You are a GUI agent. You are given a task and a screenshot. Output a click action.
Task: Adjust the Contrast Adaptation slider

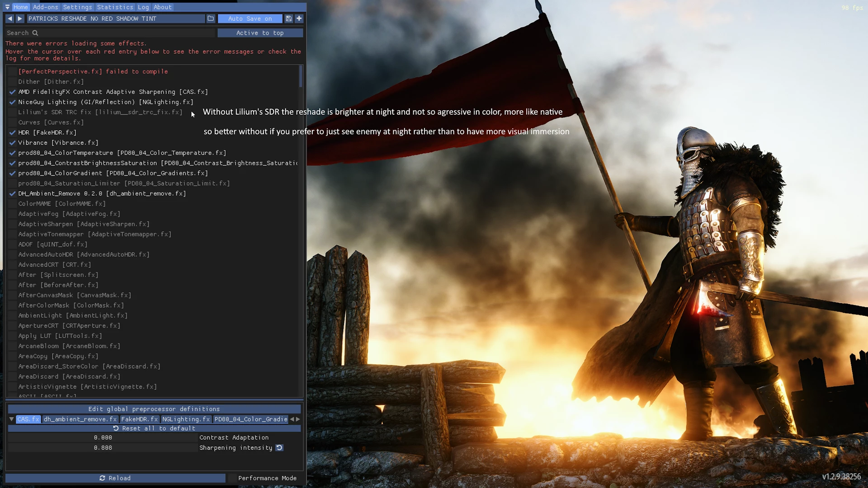[103, 437]
